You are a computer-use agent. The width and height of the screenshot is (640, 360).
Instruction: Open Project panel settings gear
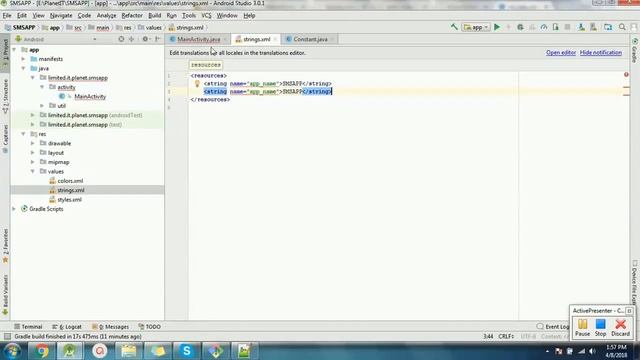coord(145,39)
